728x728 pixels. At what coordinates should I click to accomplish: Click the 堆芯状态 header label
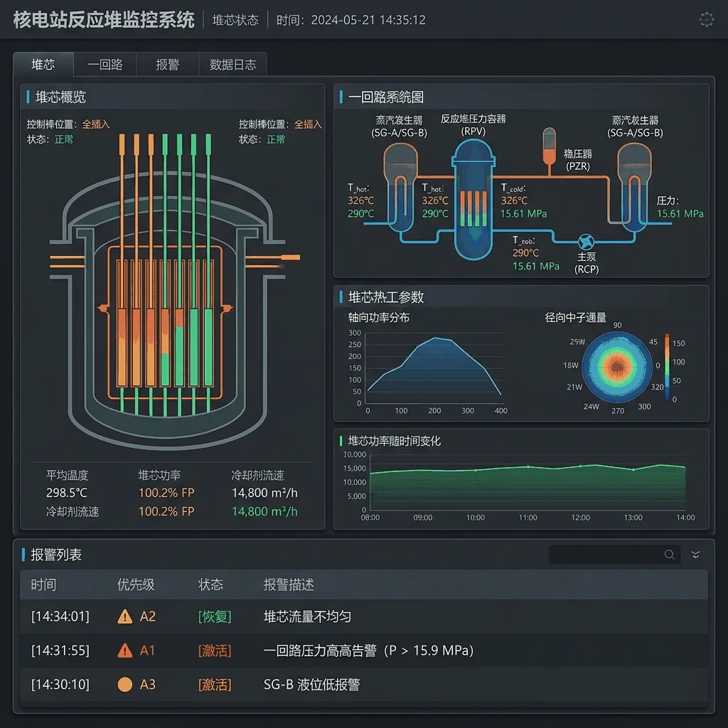pos(235,20)
